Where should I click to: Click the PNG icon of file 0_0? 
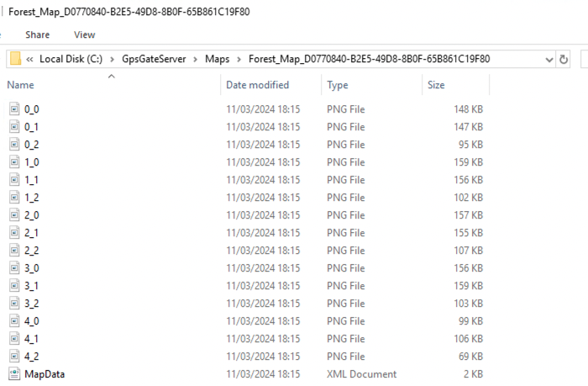[x=14, y=109]
